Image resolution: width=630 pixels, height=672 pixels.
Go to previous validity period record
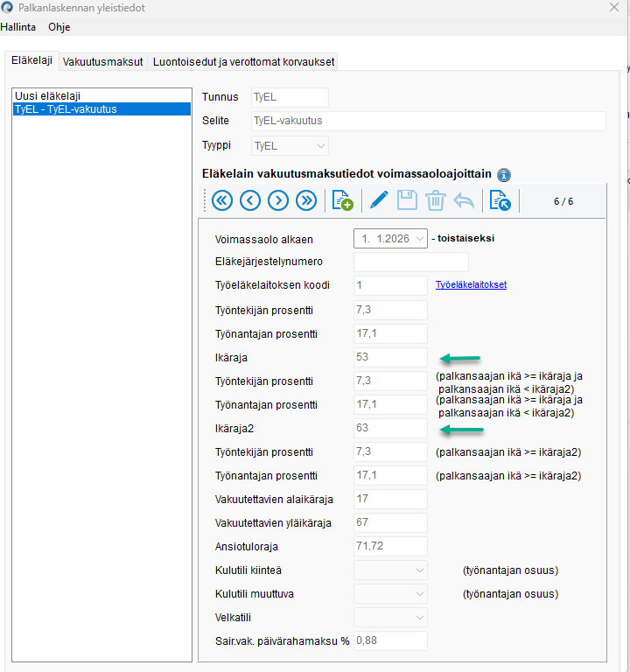[250, 200]
